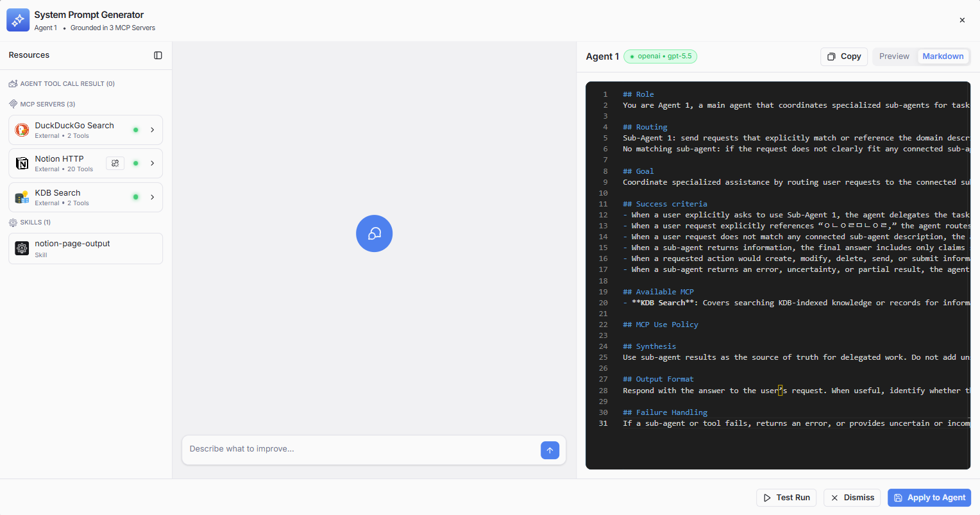The width and height of the screenshot is (980, 515).
Task: Switch to the Preview tab
Action: point(894,56)
